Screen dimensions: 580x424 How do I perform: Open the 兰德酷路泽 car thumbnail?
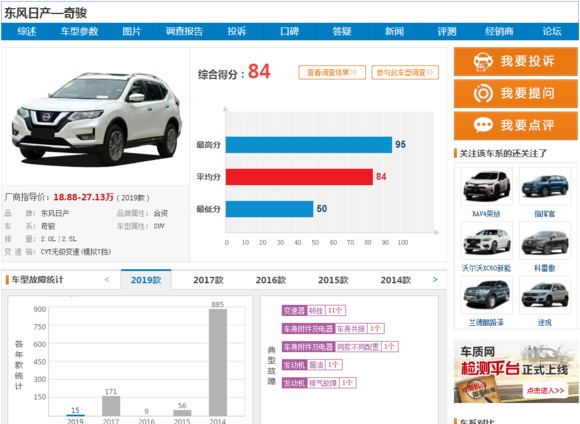486,295
